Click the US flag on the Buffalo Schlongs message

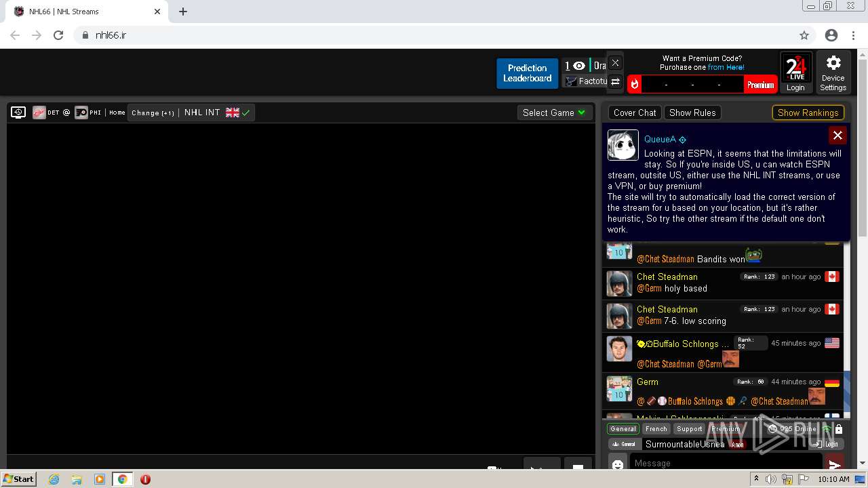(831, 343)
